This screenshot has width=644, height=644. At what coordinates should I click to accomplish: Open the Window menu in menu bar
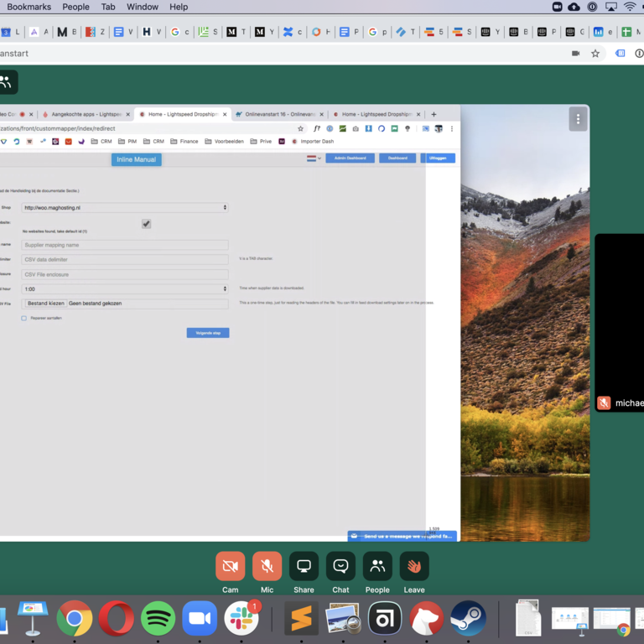(x=143, y=7)
